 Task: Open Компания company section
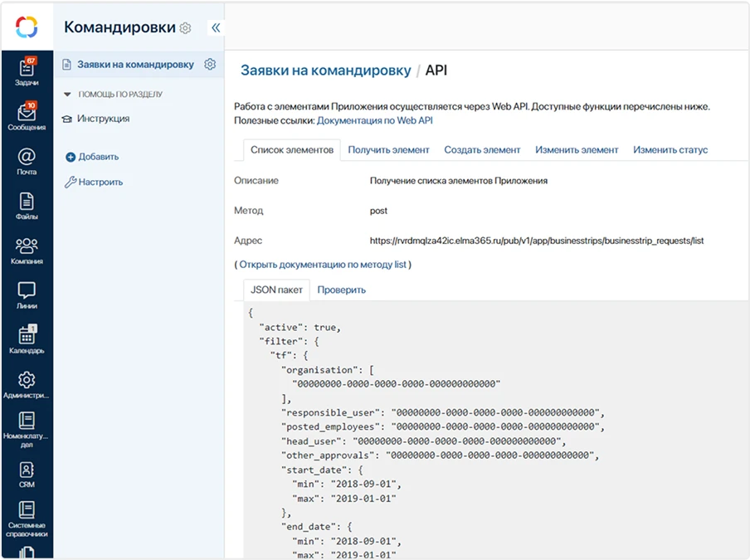pyautogui.click(x=27, y=251)
